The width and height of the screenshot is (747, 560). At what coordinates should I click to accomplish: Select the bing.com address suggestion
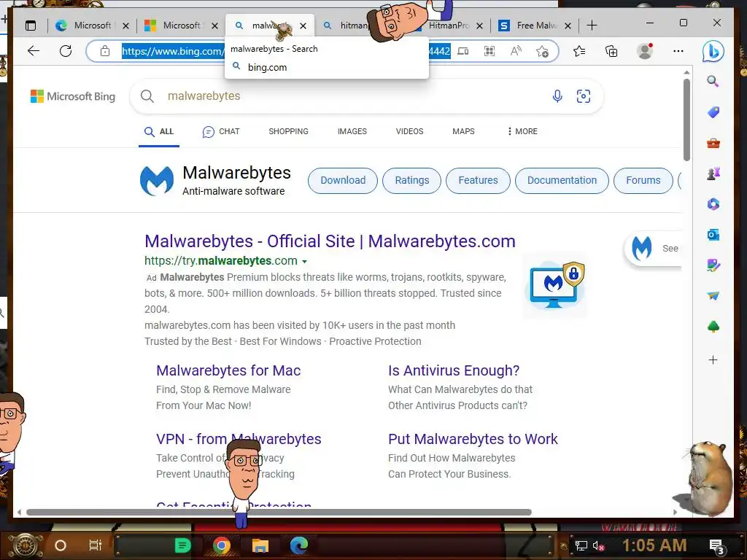point(326,67)
